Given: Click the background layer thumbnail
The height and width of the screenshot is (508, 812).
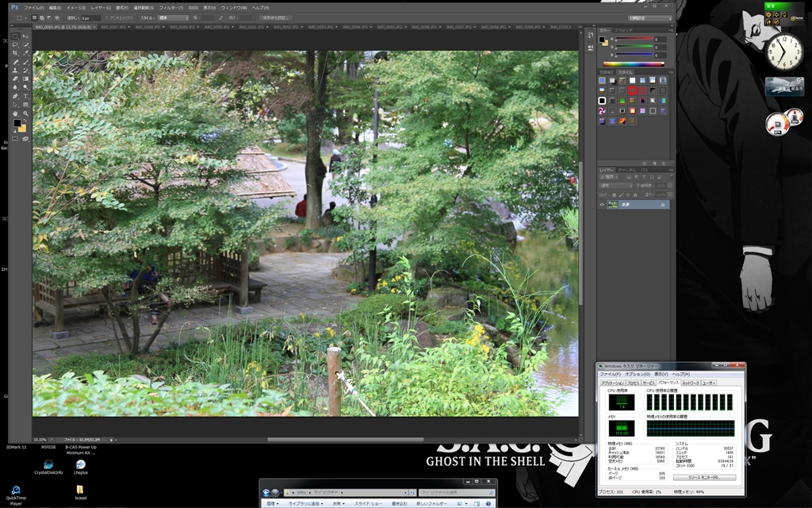Looking at the screenshot, I should [613, 205].
